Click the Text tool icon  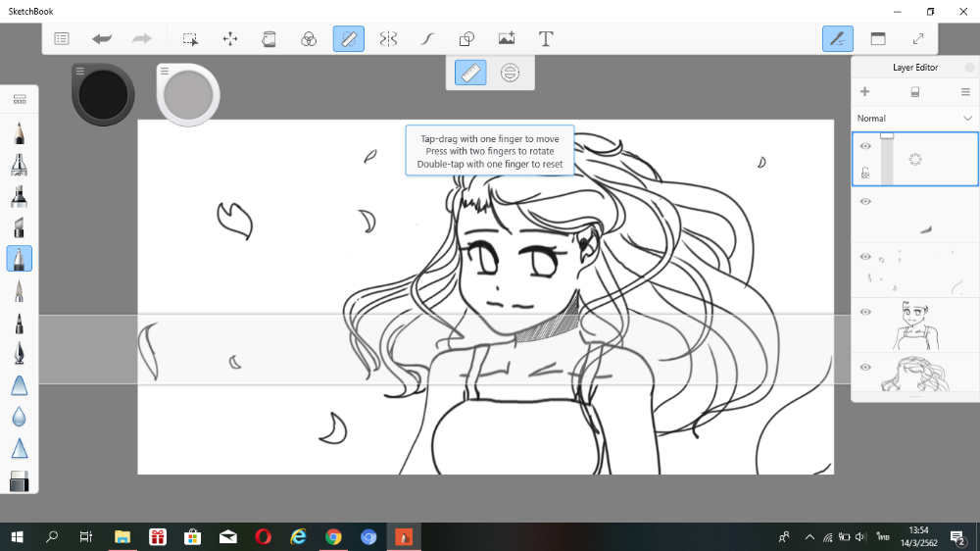546,39
